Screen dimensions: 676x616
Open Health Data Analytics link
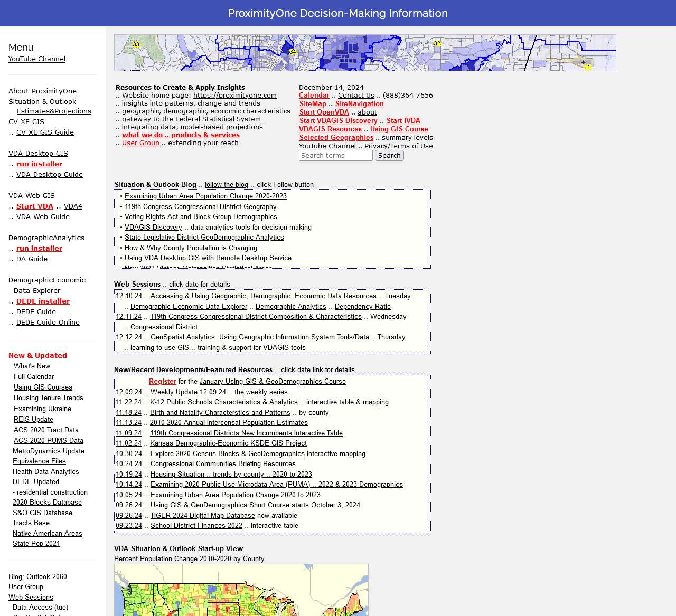coord(46,472)
